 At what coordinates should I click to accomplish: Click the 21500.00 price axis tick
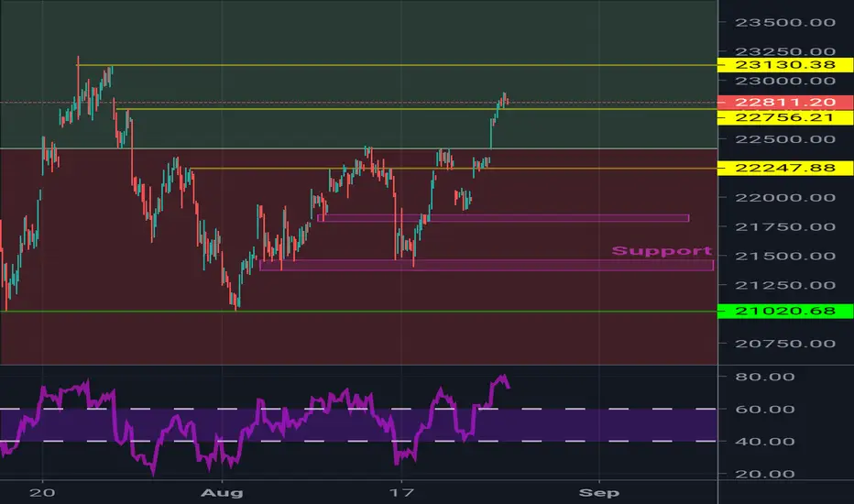click(785, 256)
